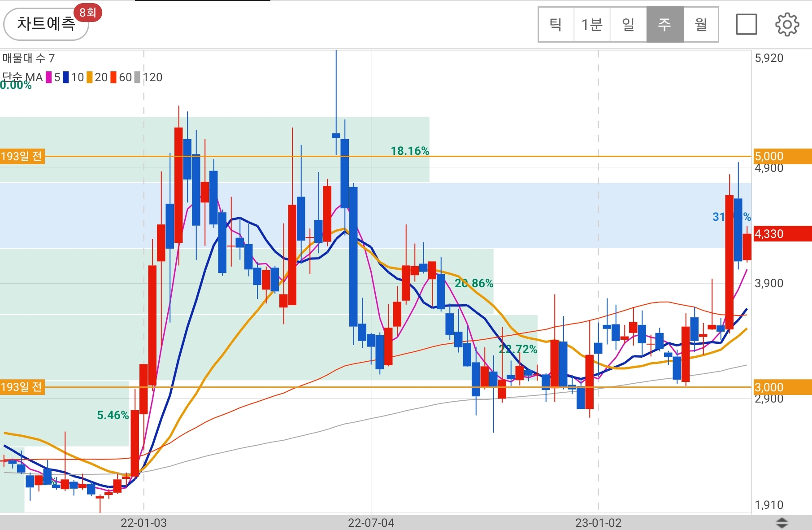Click the 22.72% volume profile value

tap(518, 349)
